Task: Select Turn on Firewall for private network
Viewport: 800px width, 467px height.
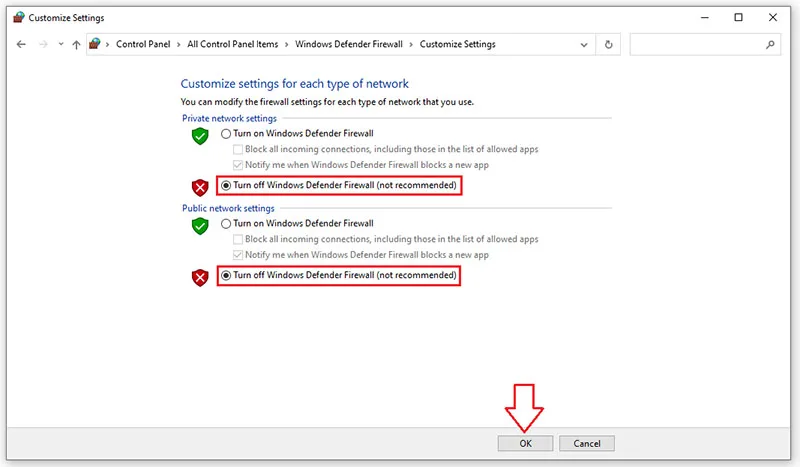Action: (x=226, y=134)
